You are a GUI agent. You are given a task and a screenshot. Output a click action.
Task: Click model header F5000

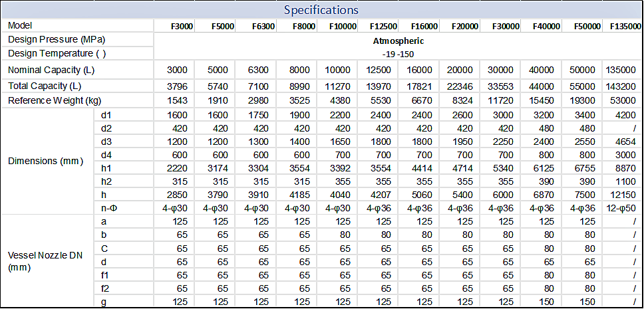click(x=223, y=27)
